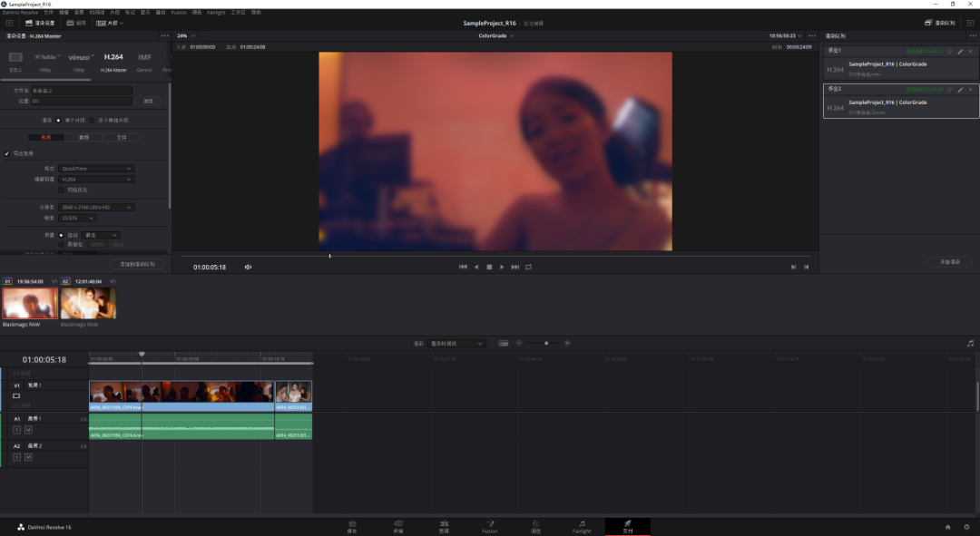Switch to the Video settings tab
The height and width of the screenshot is (536, 980).
(x=45, y=138)
